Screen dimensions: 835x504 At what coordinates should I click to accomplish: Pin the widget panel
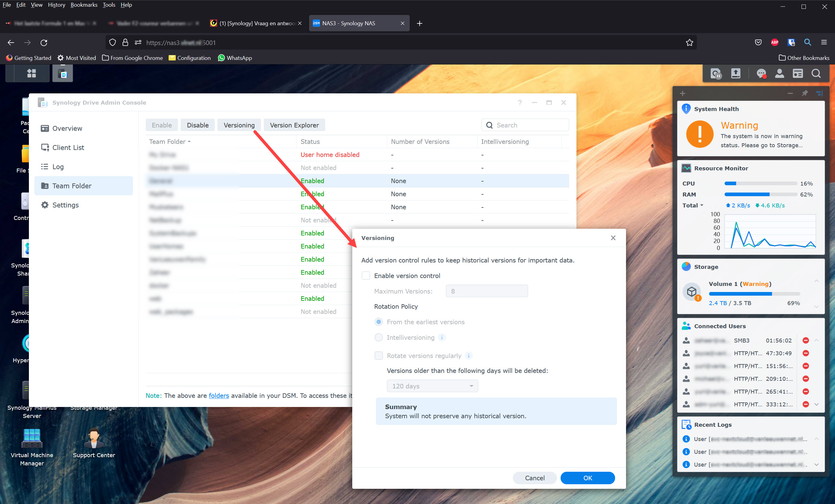[x=805, y=93]
